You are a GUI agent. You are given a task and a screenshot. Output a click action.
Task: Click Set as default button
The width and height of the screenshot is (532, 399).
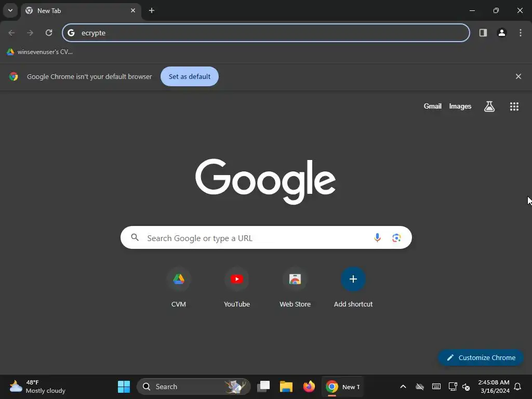pos(189,76)
